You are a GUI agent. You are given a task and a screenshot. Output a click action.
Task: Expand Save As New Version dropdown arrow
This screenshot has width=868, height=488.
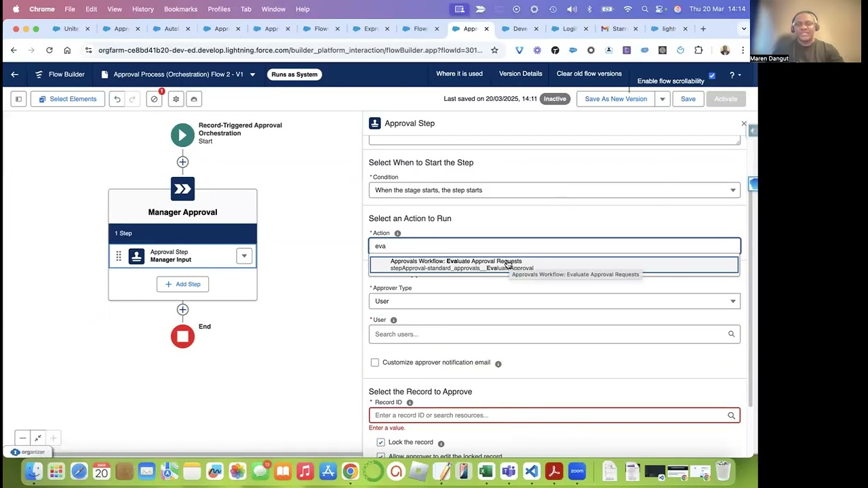click(662, 99)
